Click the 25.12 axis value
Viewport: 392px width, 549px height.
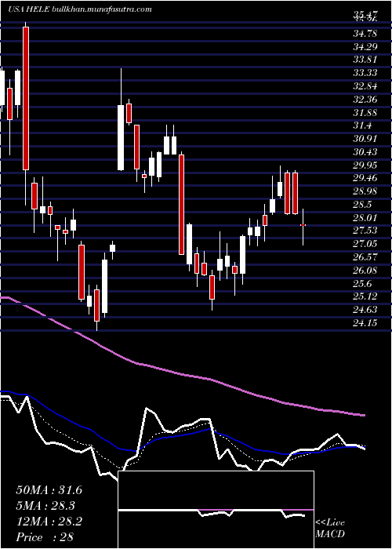pyautogui.click(x=365, y=296)
